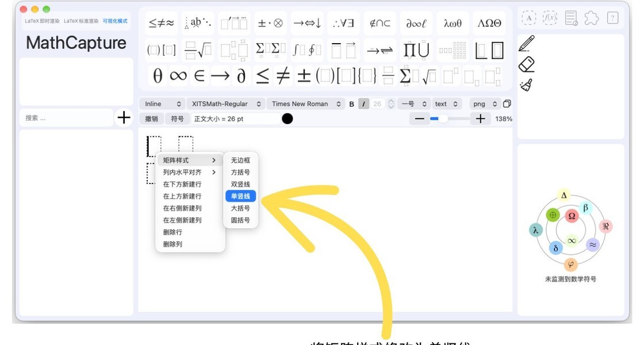The image size is (644, 345).
Task: Click the f(x) formula recognition icon
Action: (x=550, y=18)
